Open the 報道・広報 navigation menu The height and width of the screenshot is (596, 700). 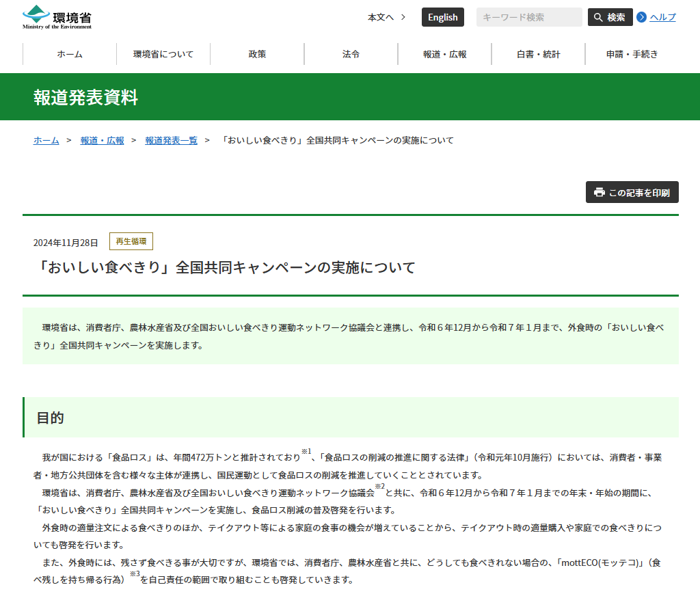(444, 54)
